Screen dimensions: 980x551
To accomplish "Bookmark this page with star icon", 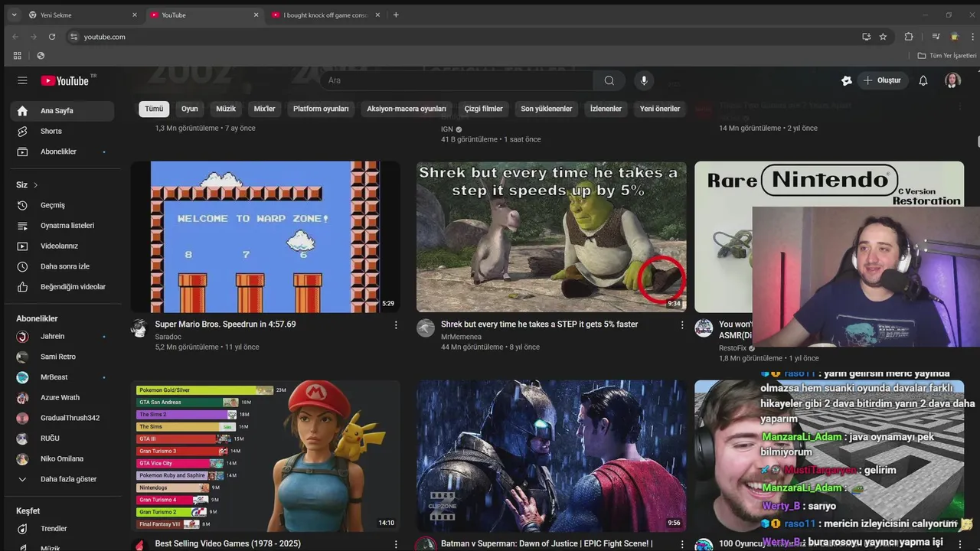I will coord(883,37).
